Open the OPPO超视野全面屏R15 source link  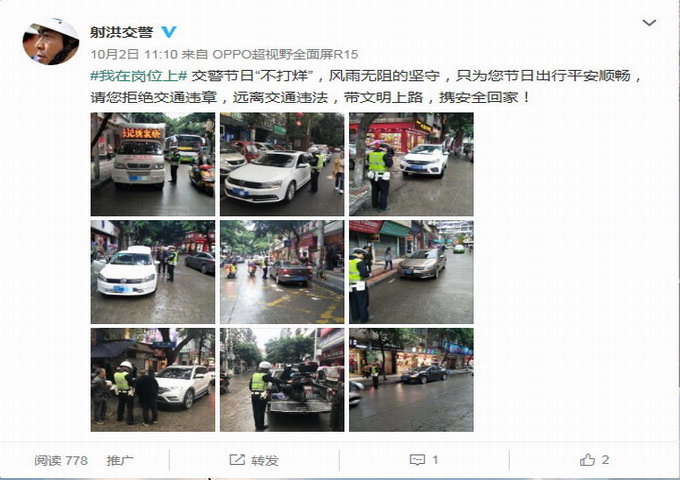[285, 54]
